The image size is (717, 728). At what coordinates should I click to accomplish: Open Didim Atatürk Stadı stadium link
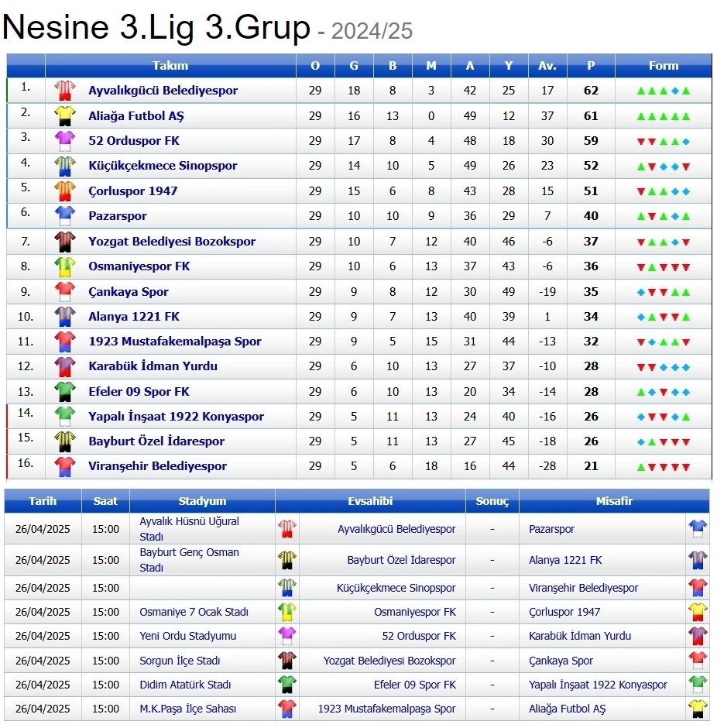(x=185, y=685)
